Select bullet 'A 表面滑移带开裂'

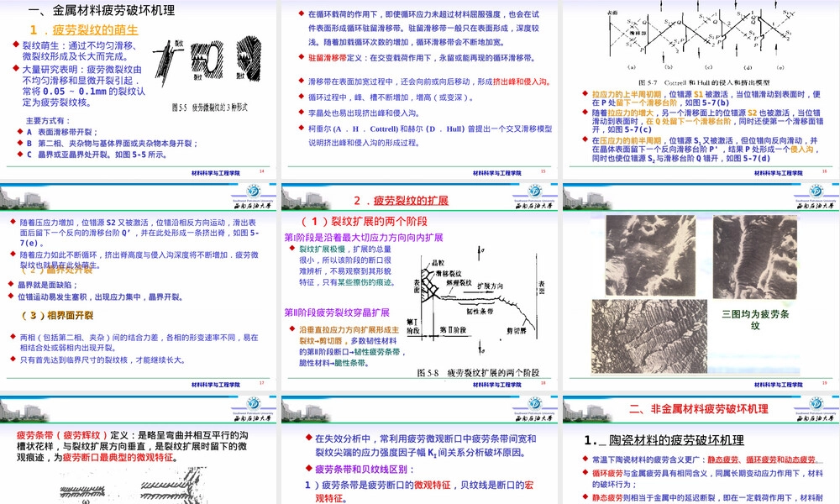[x=61, y=132]
